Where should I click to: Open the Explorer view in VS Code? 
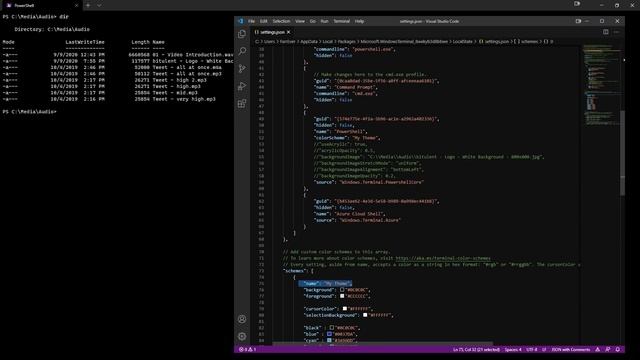click(x=242, y=34)
